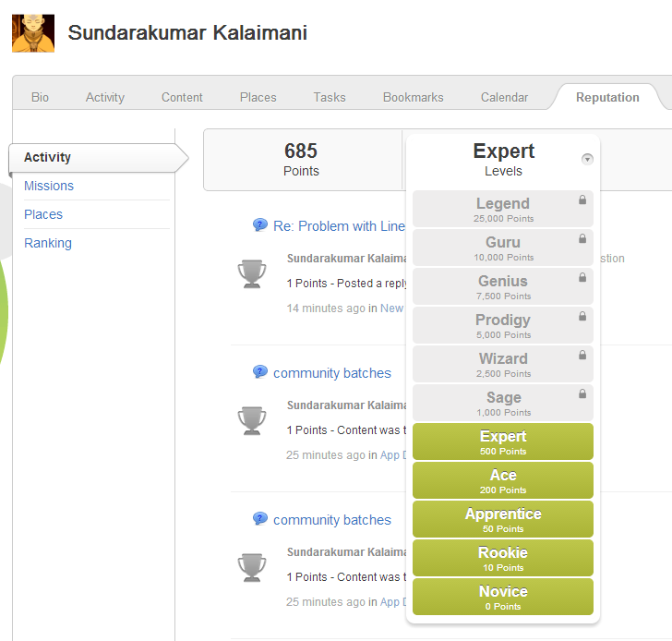Click the user avatar picture

click(x=33, y=33)
